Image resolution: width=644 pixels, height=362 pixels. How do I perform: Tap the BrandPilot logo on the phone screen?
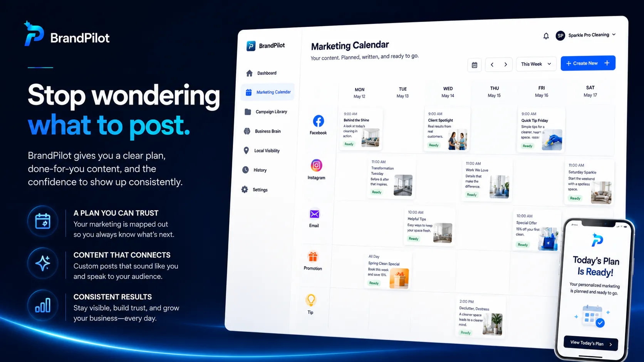[597, 240]
